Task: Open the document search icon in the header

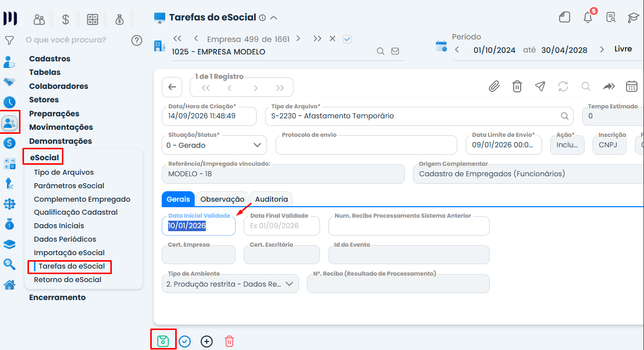Action: tap(611, 18)
